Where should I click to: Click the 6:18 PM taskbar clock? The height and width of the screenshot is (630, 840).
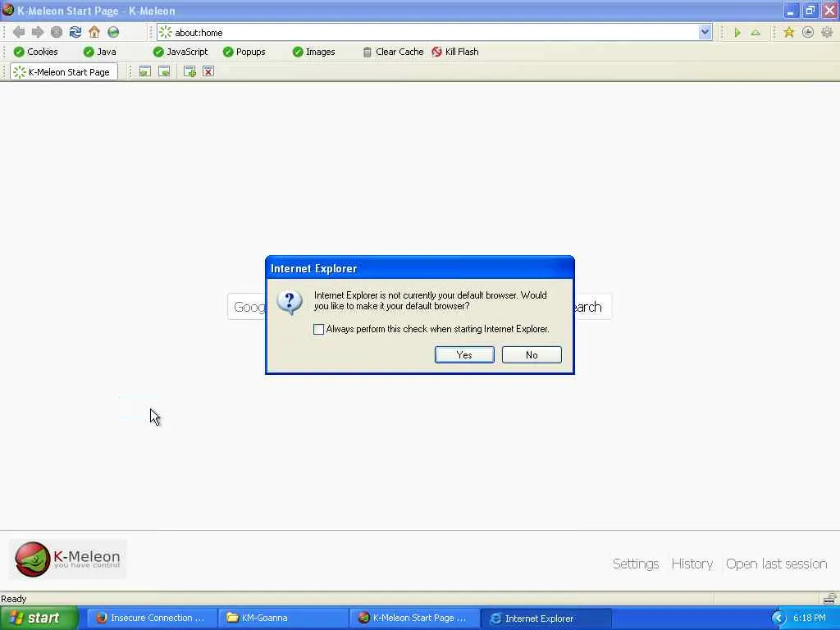tap(810, 619)
